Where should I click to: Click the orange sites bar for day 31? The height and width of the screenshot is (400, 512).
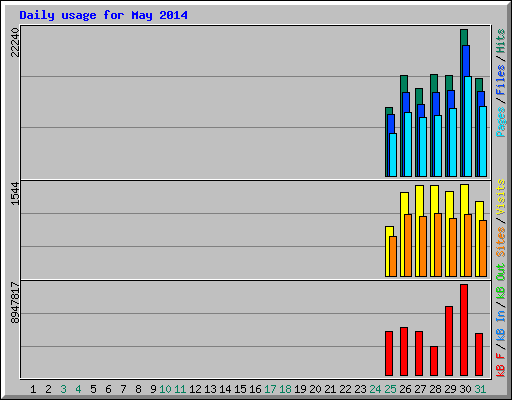tap(483, 248)
